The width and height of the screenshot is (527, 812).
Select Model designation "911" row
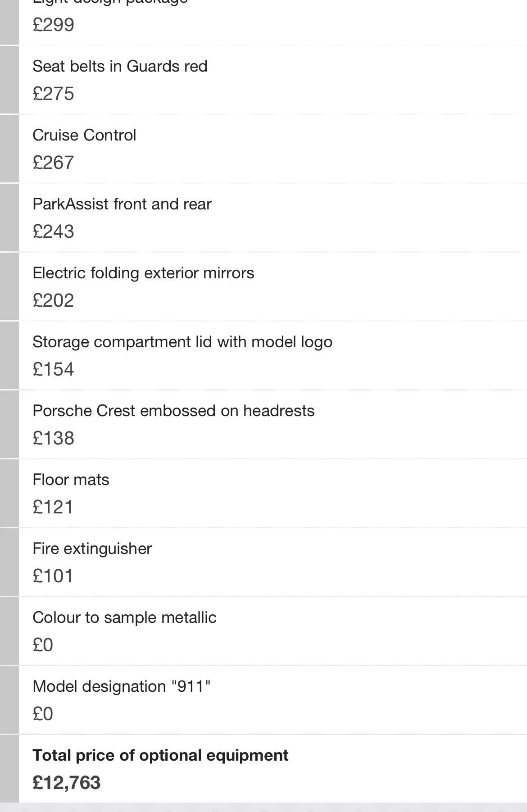273,700
